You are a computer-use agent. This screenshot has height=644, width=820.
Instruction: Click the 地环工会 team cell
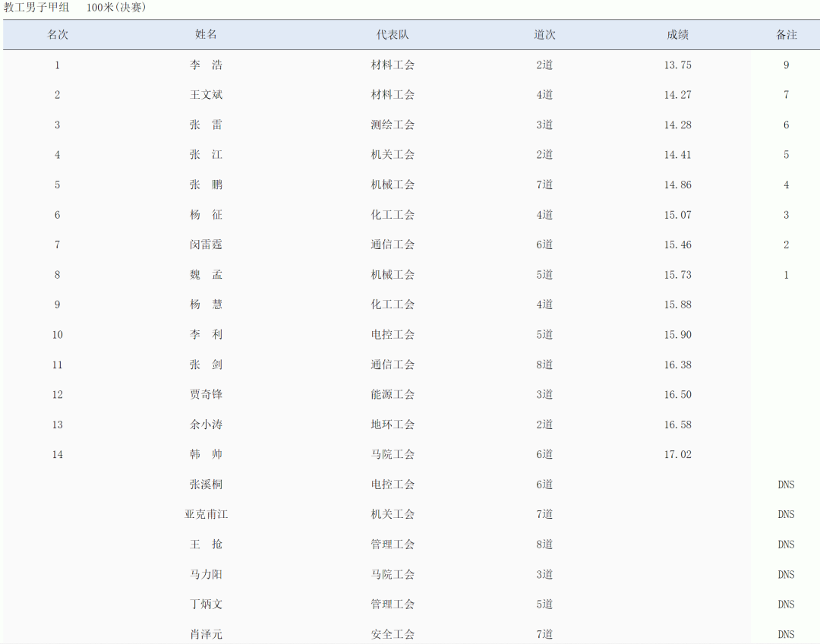point(393,425)
